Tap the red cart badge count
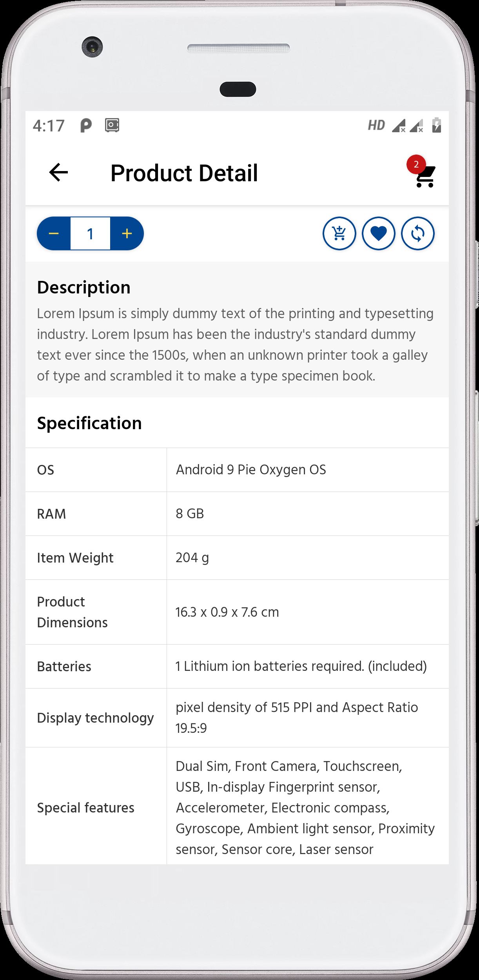 (416, 164)
